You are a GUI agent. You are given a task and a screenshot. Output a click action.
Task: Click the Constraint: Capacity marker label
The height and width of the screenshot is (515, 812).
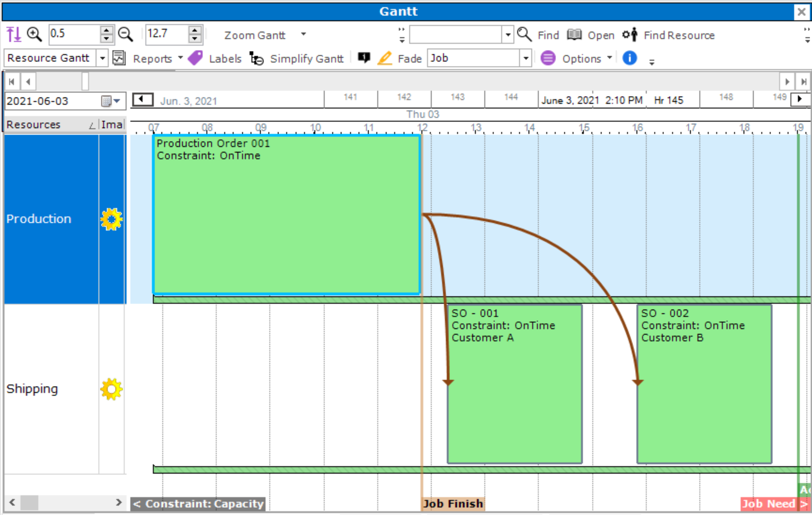tap(198, 504)
